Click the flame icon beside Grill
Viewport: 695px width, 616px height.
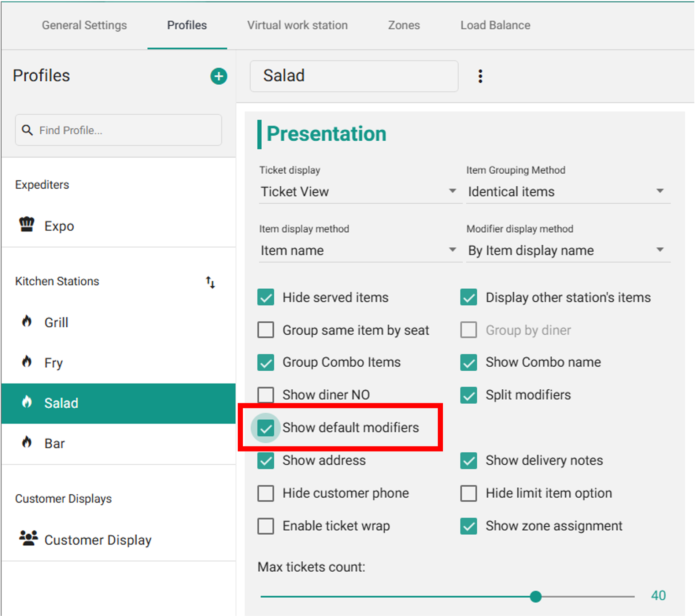[x=27, y=322]
